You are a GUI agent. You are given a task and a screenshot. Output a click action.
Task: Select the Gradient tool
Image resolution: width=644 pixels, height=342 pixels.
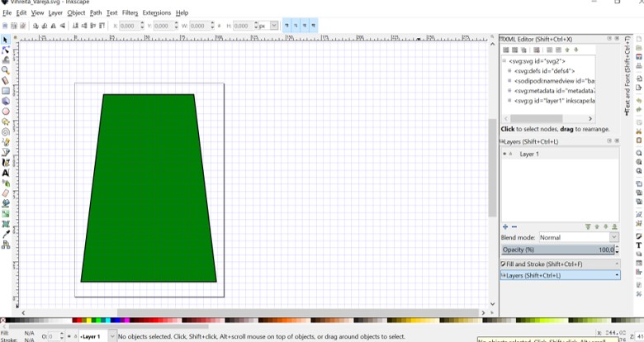pyautogui.click(x=5, y=214)
